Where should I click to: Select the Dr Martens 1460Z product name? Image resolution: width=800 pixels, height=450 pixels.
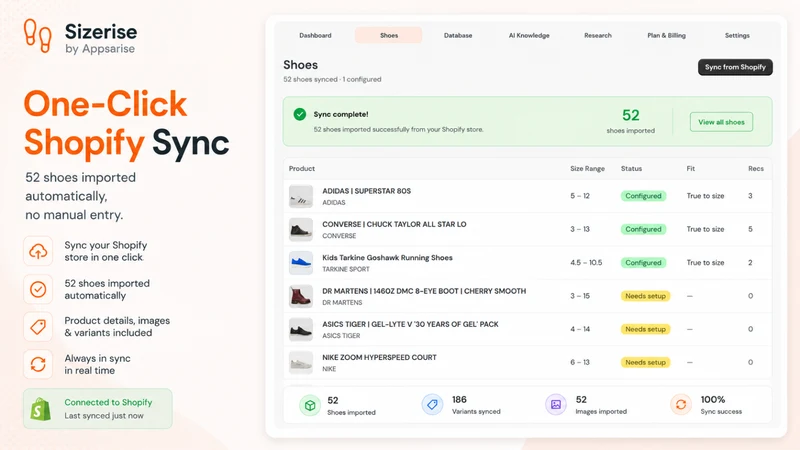(424, 291)
